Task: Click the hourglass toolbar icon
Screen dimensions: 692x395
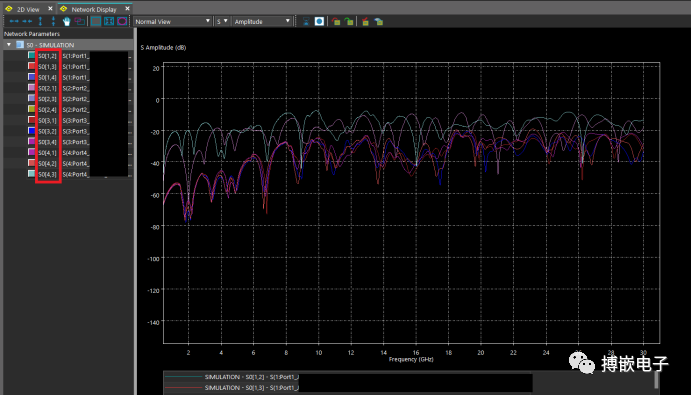Action: click(306, 21)
